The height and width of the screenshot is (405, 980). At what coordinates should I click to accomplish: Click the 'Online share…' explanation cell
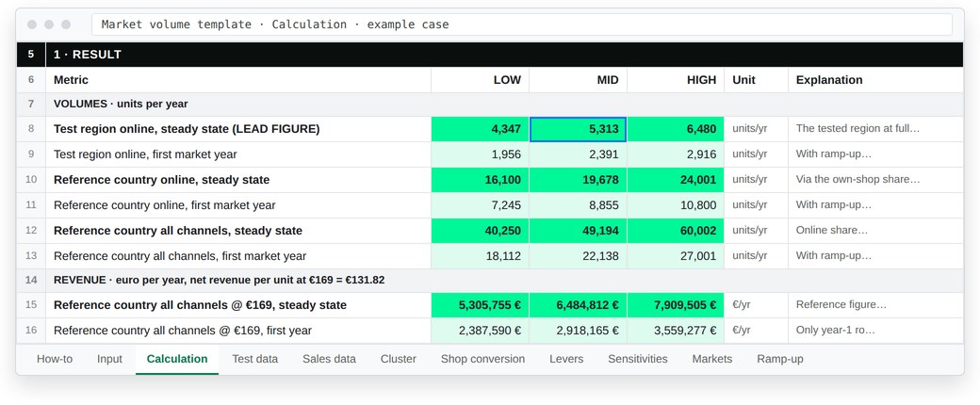click(875, 231)
